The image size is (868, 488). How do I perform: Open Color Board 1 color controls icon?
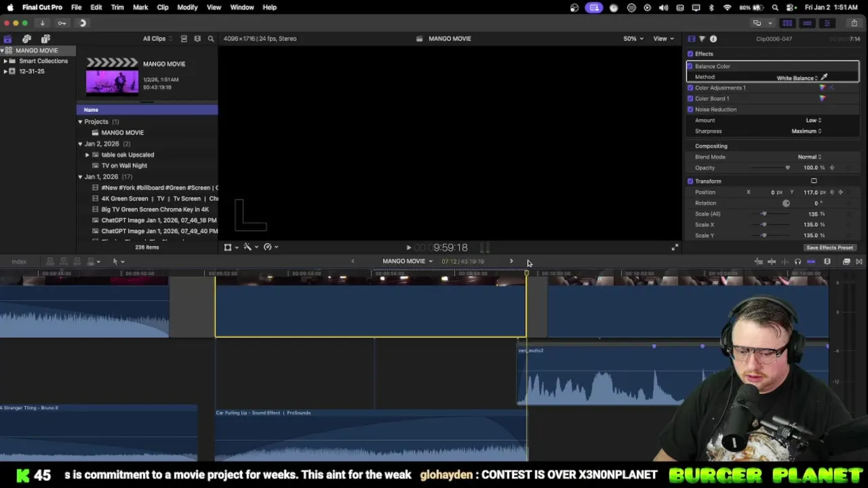coord(823,98)
